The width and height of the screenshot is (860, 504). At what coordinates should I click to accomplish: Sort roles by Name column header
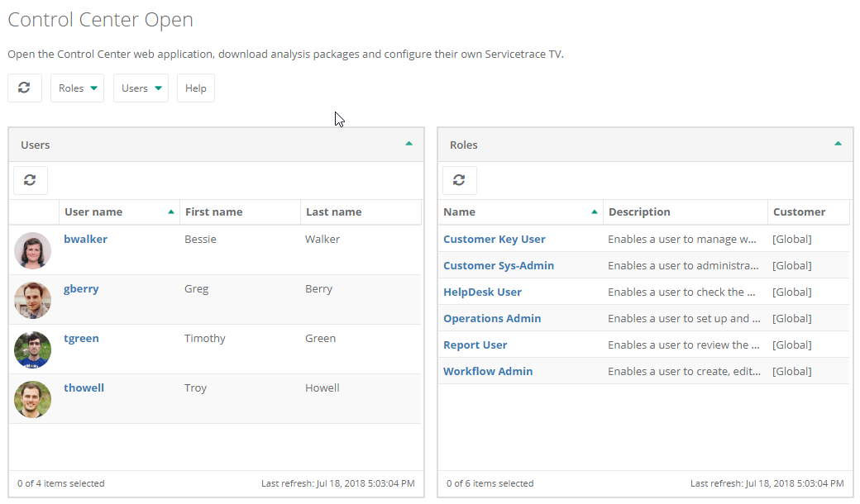point(460,212)
